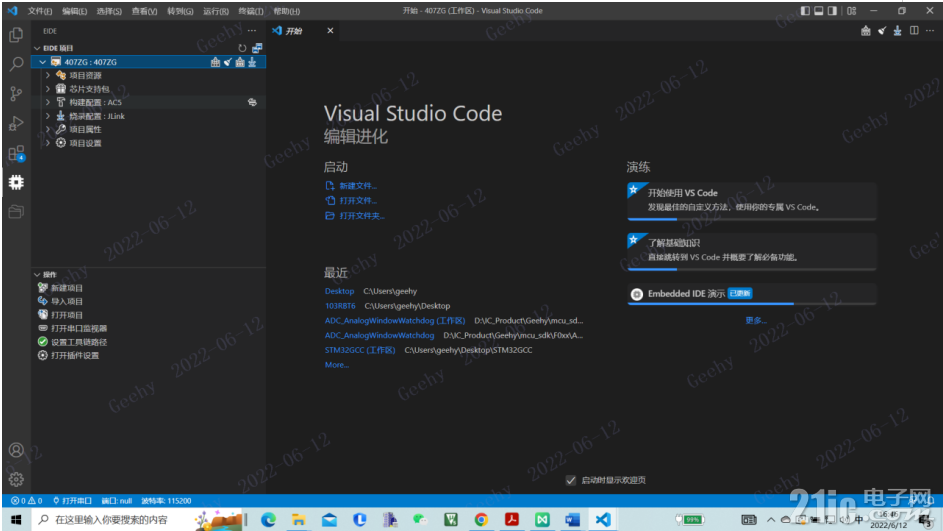Open the 终端(T) menu
This screenshot has height=531, width=943.
tap(251, 11)
